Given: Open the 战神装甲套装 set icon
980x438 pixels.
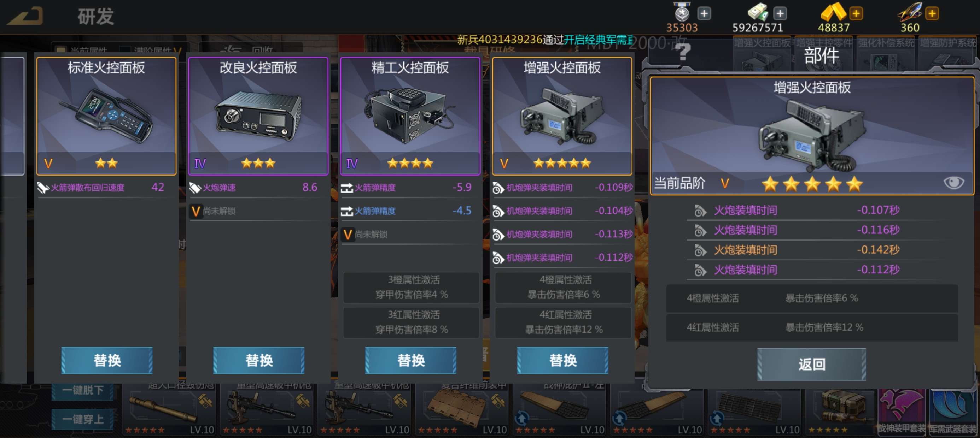Looking at the screenshot, I should [x=901, y=412].
